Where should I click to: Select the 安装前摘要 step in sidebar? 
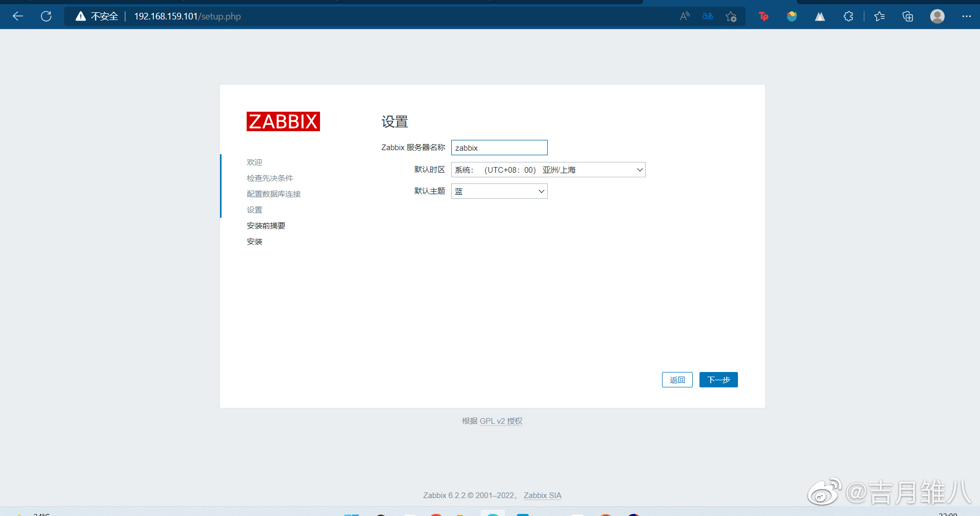(x=266, y=225)
